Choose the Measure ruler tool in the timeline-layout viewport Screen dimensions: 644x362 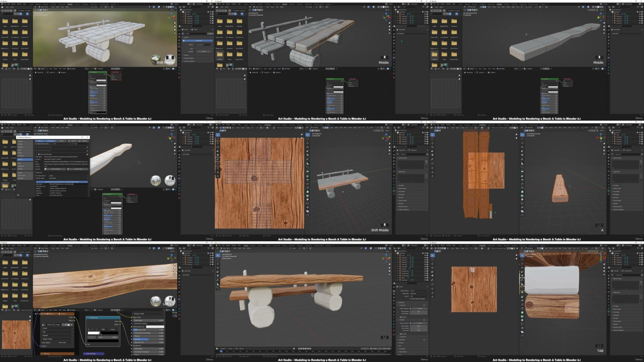click(218, 284)
